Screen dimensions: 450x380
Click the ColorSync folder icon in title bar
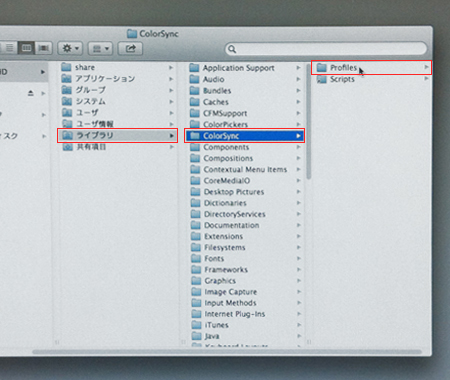(x=132, y=34)
